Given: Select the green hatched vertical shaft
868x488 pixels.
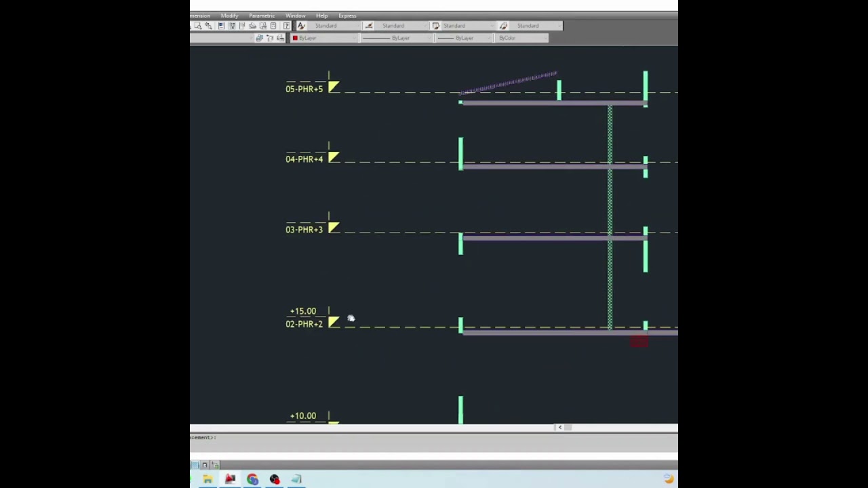Looking at the screenshot, I should pos(610,217).
